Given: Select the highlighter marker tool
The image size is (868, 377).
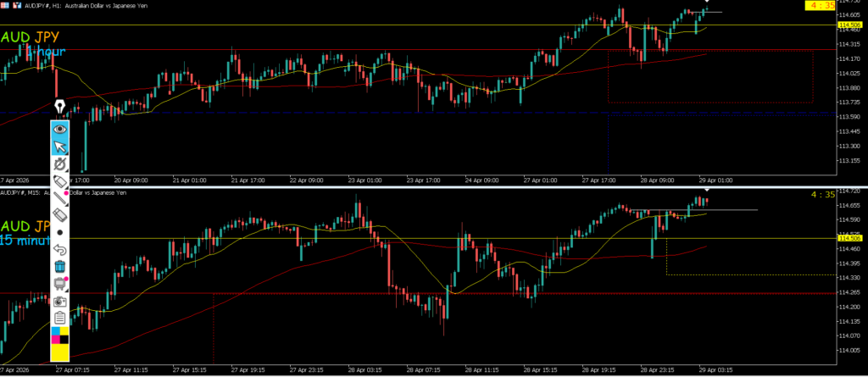Looking at the screenshot, I should pyautogui.click(x=60, y=180).
